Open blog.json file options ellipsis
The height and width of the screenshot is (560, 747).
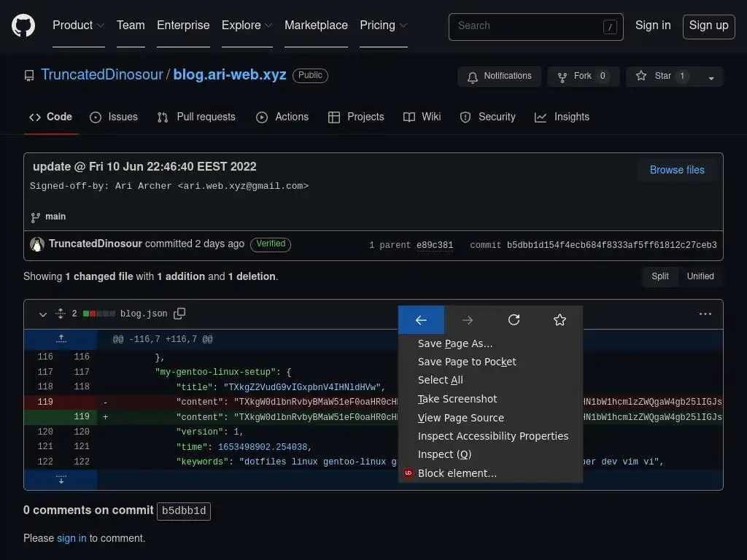pos(705,314)
